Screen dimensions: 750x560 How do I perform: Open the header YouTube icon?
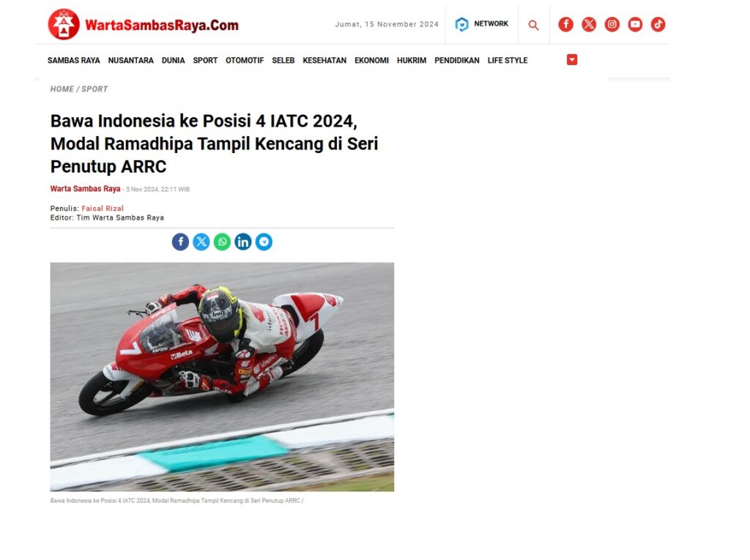pos(635,24)
